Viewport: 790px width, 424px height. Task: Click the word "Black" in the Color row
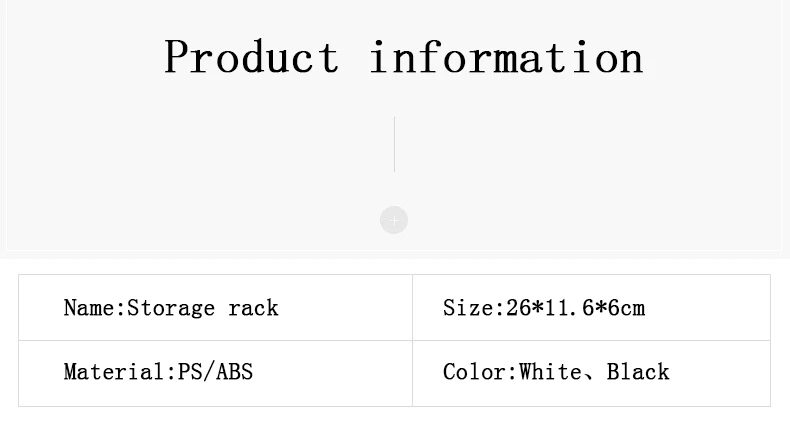coord(638,372)
